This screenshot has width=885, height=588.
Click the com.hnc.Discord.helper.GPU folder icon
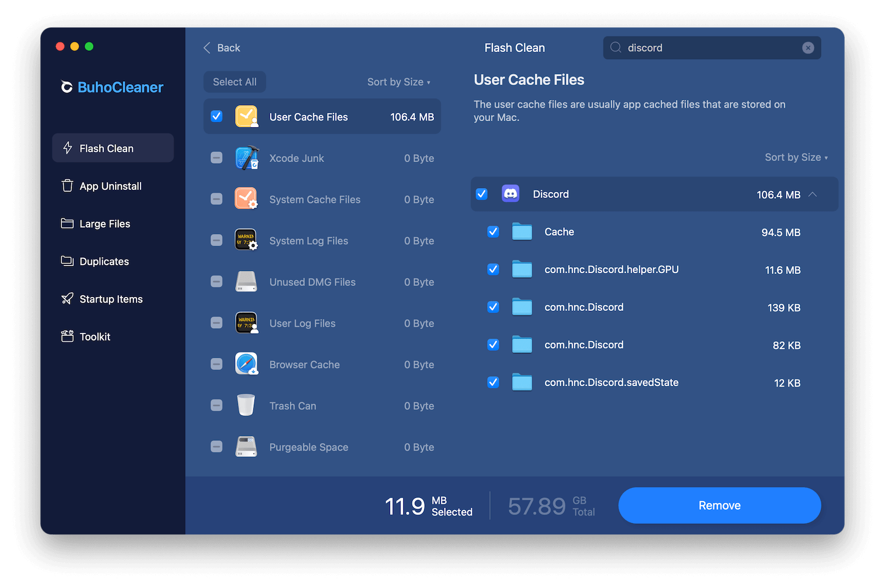[522, 269]
